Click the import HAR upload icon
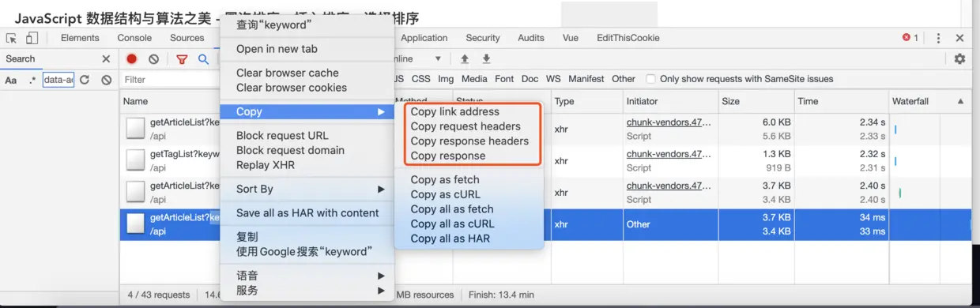Image resolution: width=980 pixels, height=308 pixels. pyautogui.click(x=465, y=59)
